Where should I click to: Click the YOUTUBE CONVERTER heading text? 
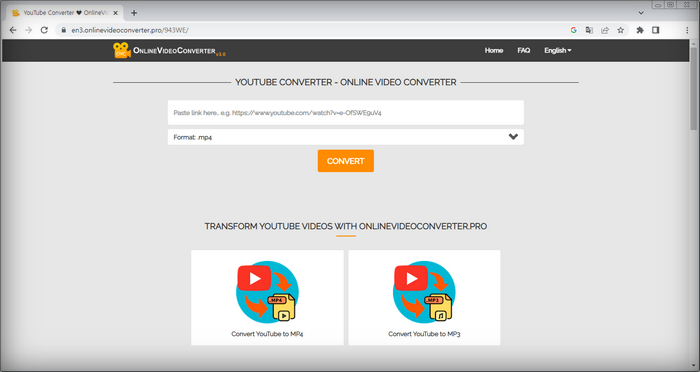(346, 82)
